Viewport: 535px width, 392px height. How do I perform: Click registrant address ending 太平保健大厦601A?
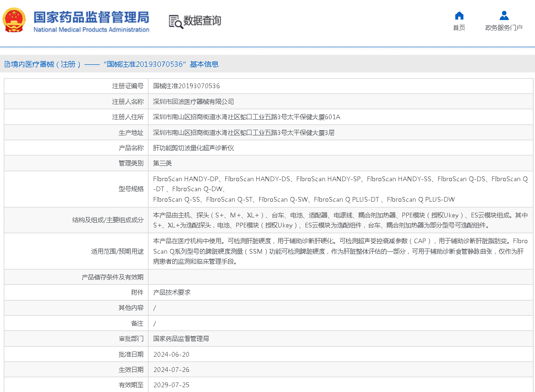pyautogui.click(x=246, y=117)
